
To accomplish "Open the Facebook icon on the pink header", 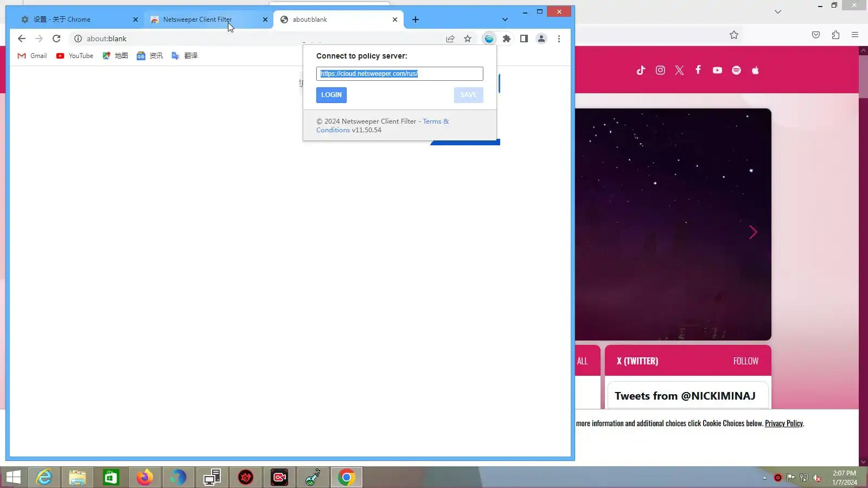I will (x=698, y=70).
